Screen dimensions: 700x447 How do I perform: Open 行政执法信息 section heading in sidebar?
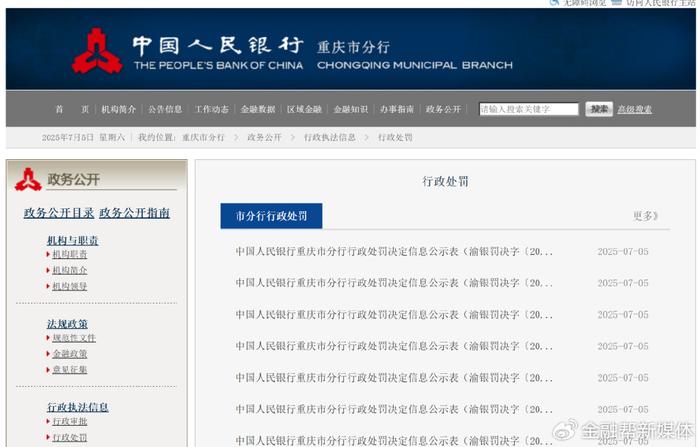click(78, 407)
